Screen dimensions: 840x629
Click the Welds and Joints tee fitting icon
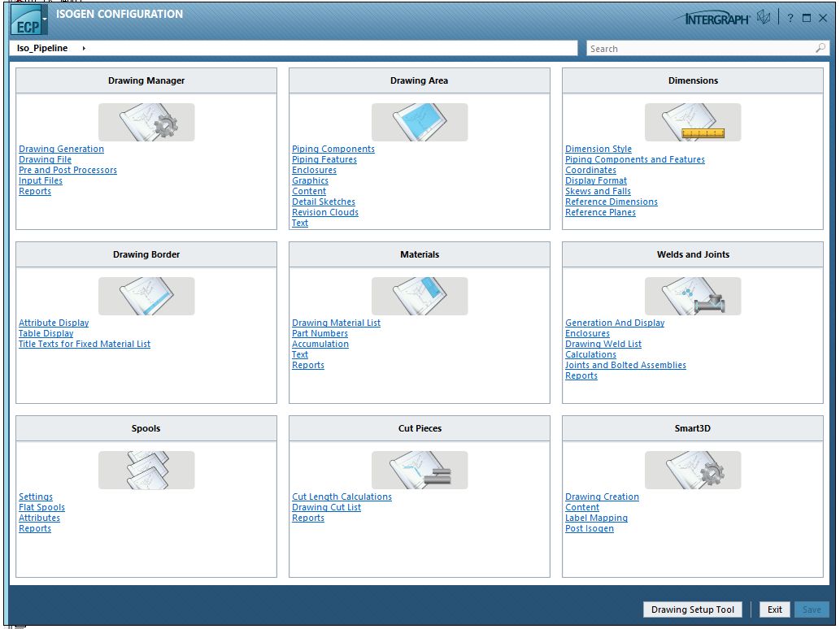(693, 296)
